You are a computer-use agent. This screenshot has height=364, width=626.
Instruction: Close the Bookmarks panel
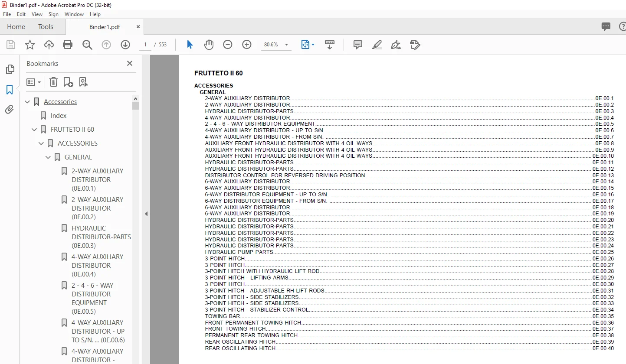pyautogui.click(x=129, y=63)
